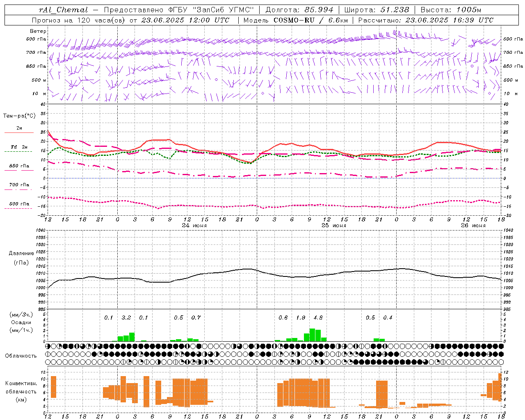
Task: Click the 0.7 precipitation total value
Action: pos(196,318)
